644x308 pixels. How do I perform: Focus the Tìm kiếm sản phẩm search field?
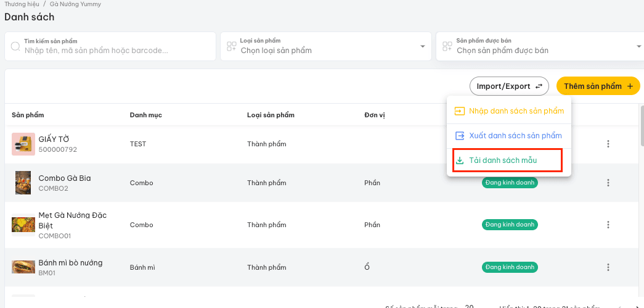click(110, 46)
